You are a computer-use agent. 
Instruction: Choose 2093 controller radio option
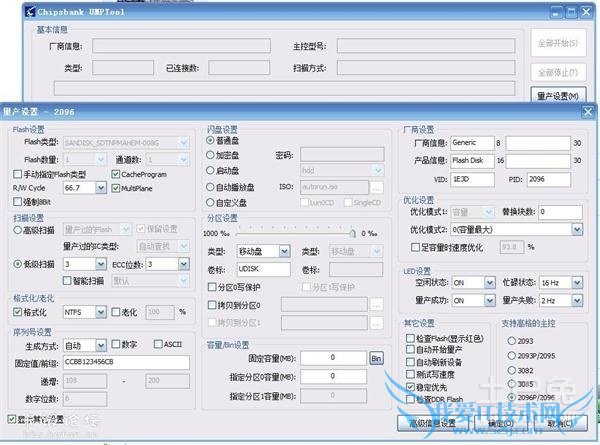pos(512,341)
